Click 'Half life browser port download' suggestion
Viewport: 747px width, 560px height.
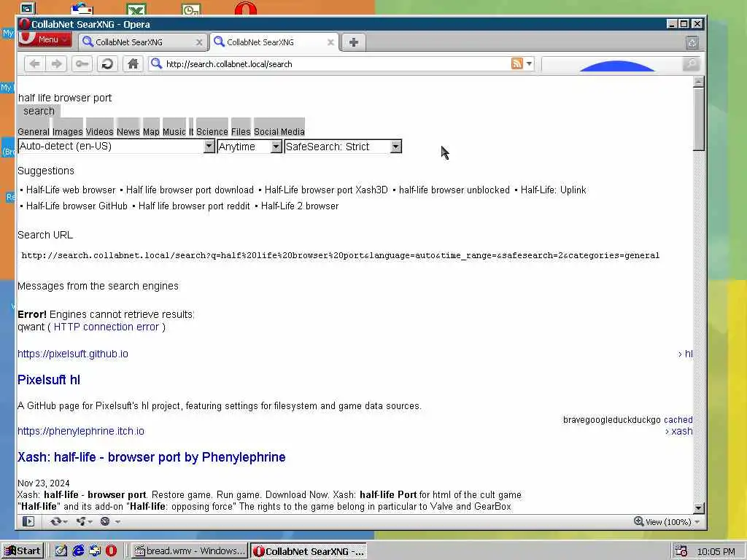click(x=190, y=190)
